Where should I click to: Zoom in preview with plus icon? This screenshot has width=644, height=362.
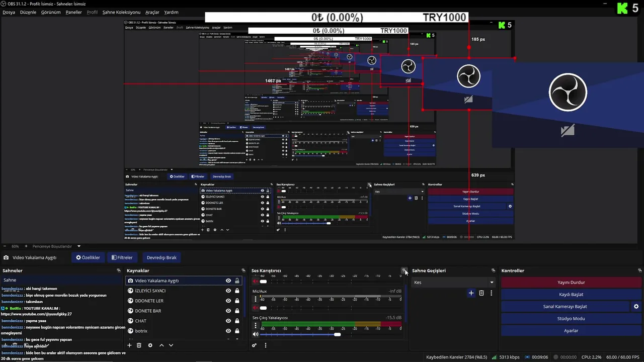point(26,246)
